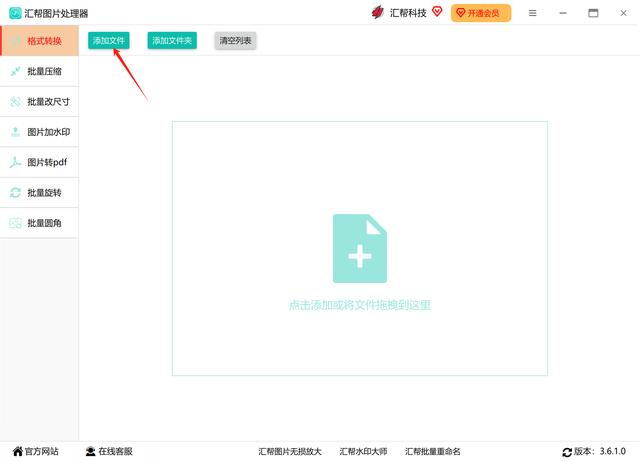
Task: Switch to 批量旋转 tab
Action: [x=40, y=192]
